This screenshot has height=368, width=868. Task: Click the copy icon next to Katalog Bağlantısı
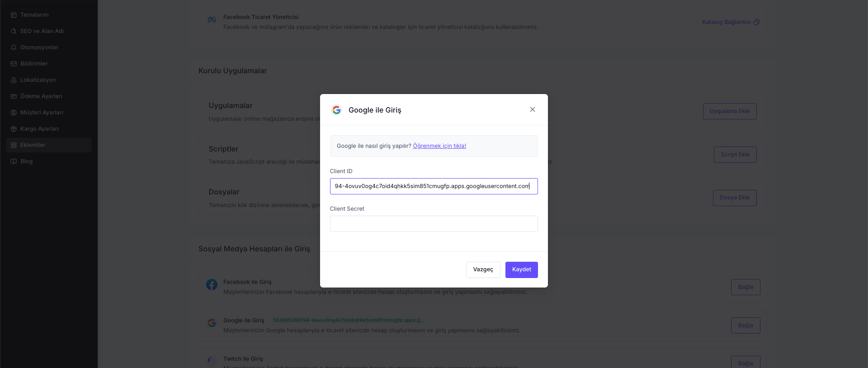[756, 22]
